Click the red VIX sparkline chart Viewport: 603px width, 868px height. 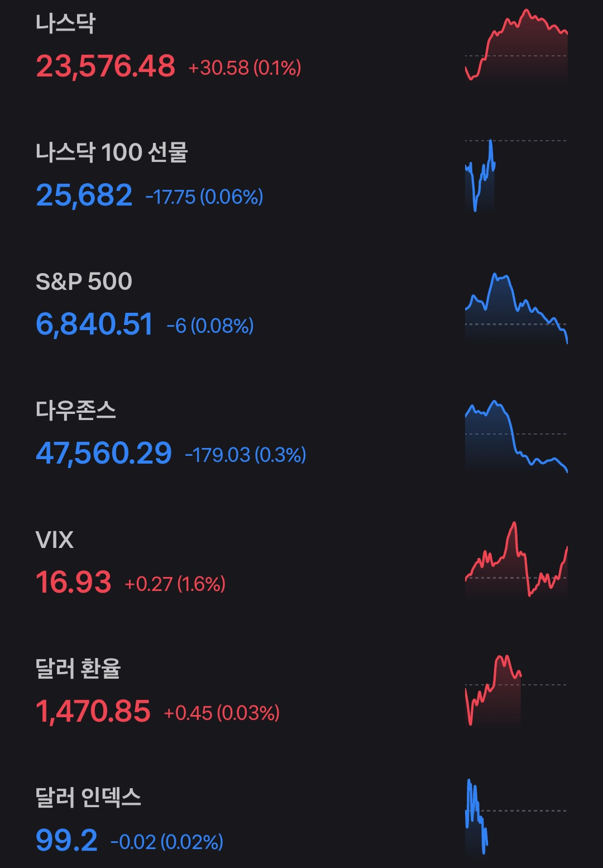tap(516, 560)
